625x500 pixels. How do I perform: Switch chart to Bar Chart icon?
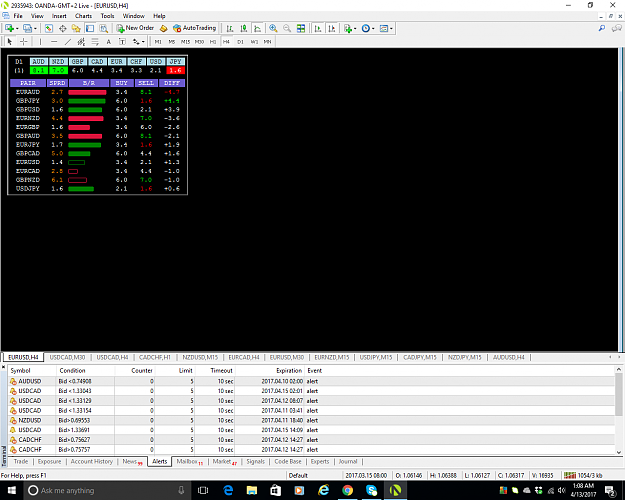click(x=230, y=28)
